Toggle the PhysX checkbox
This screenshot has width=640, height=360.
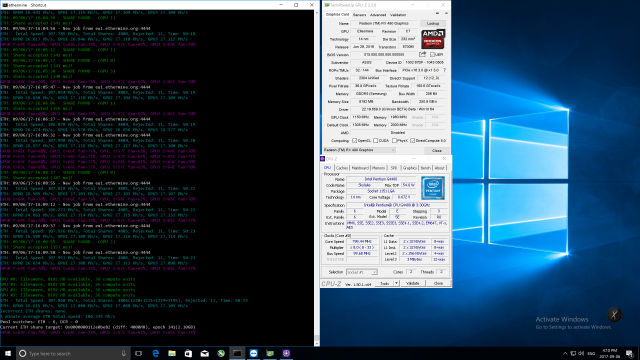pyautogui.click(x=394, y=140)
